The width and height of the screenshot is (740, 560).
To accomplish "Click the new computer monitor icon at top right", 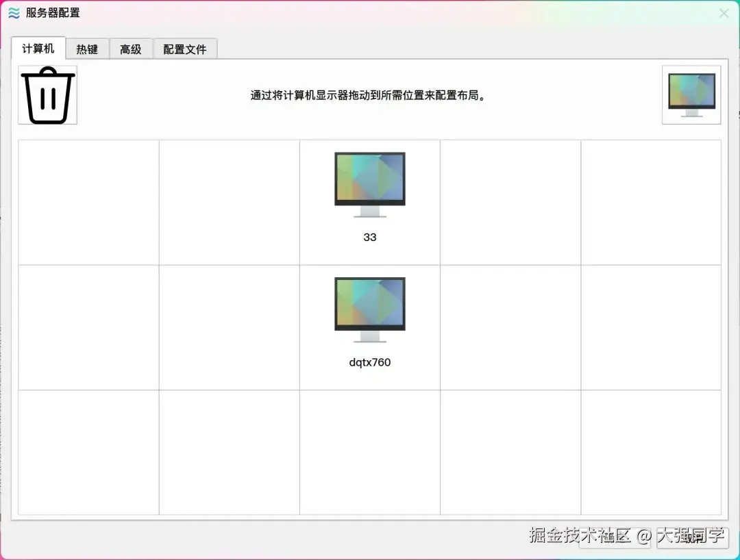I will point(691,95).
